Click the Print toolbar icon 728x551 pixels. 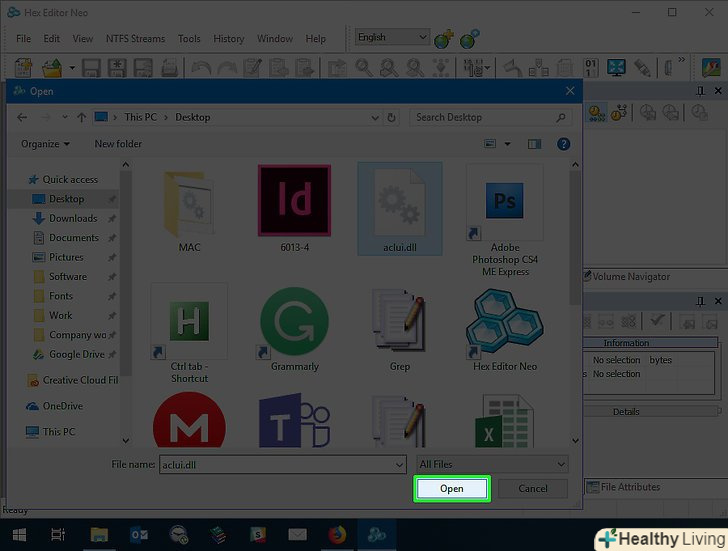[169, 68]
